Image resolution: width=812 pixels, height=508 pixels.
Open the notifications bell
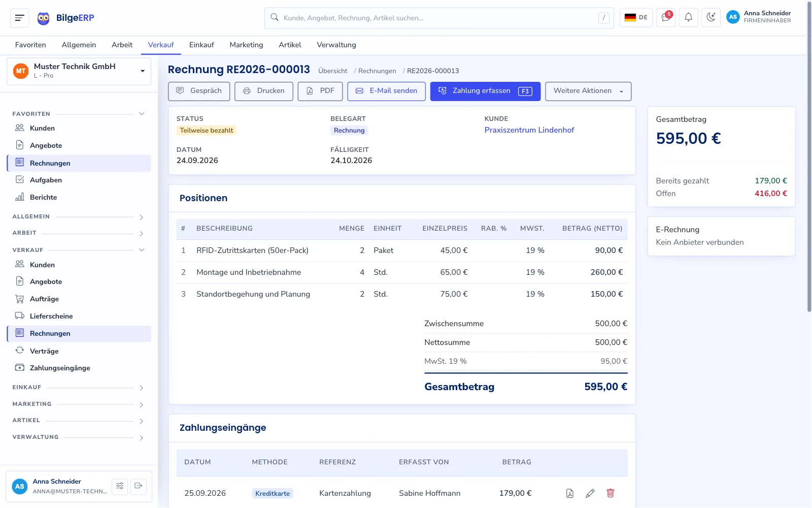point(688,17)
